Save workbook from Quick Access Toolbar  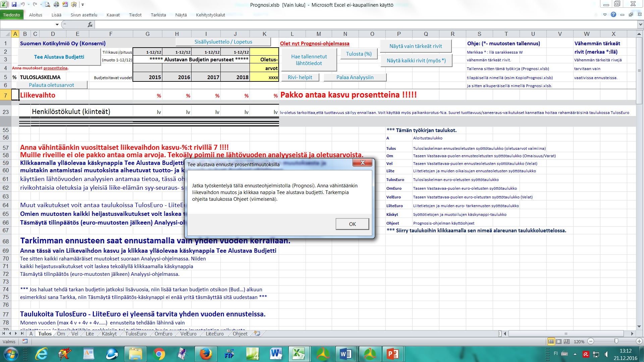(x=14, y=4)
